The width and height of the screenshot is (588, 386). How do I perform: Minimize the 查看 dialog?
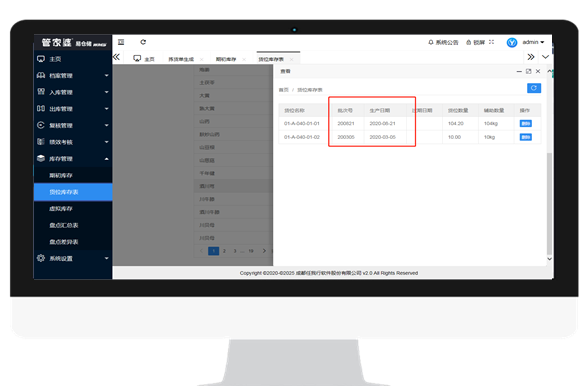[519, 71]
